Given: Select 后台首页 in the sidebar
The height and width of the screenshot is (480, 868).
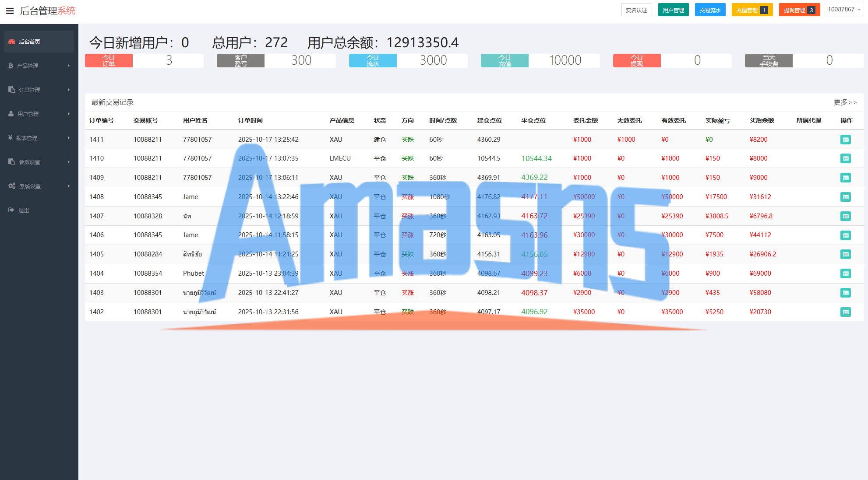Looking at the screenshot, I should [x=29, y=42].
